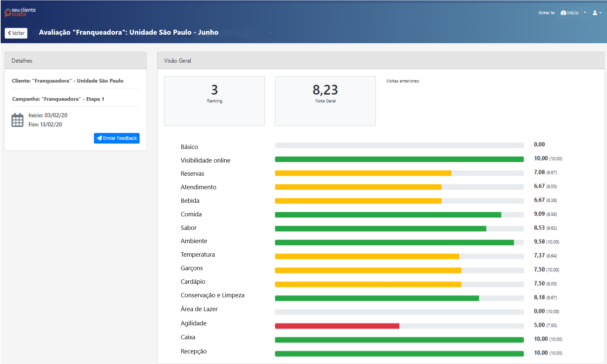The image size is (607, 364).
Task: Click the Área de Lazer label
Action: click(199, 309)
